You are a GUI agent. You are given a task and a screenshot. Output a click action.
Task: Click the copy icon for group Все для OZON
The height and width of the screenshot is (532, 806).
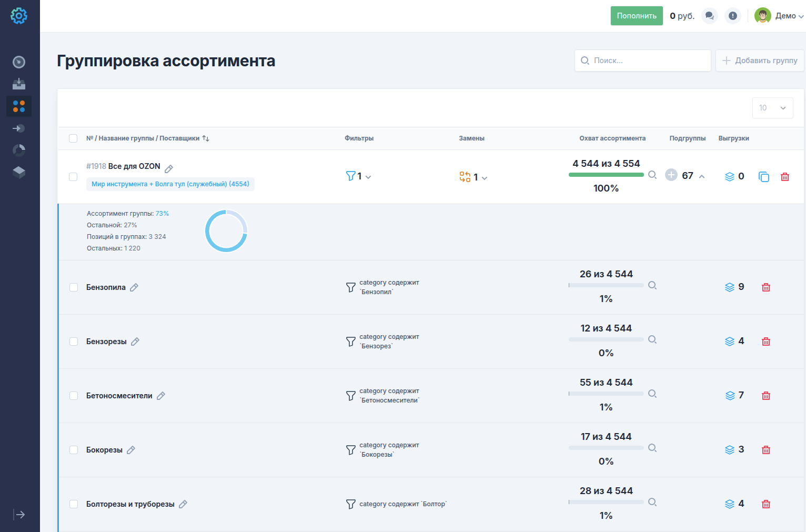763,177
